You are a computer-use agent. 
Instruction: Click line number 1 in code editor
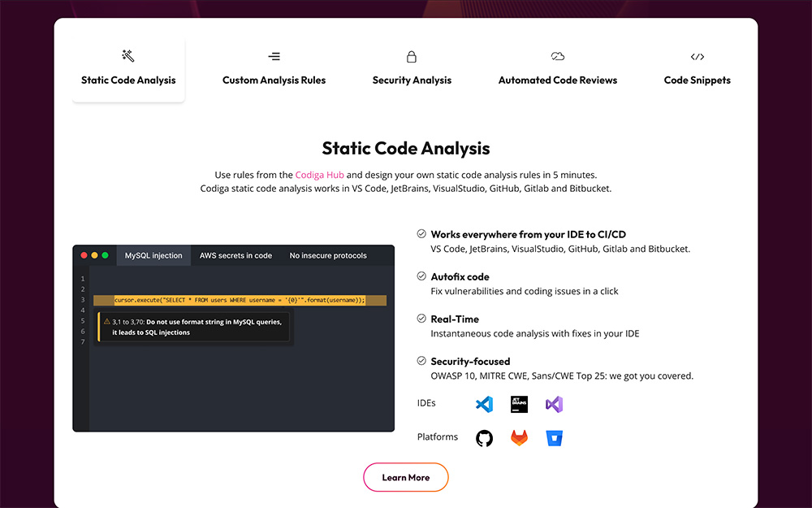tap(82, 279)
